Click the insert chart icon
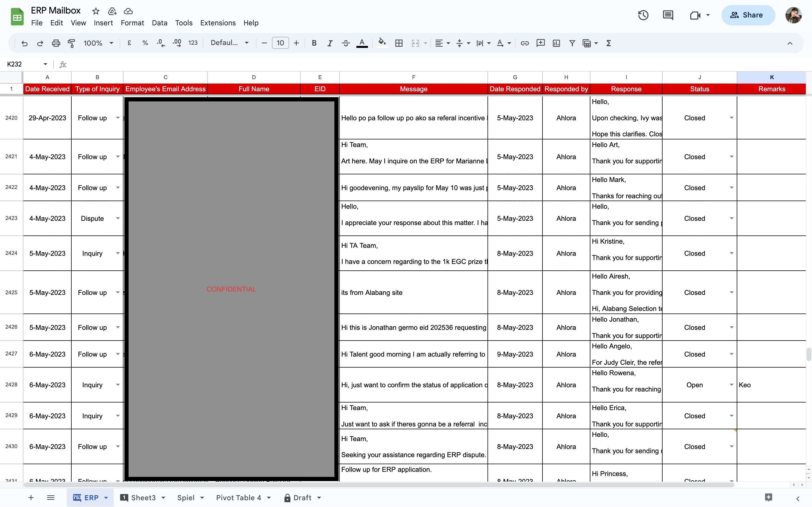The width and height of the screenshot is (812, 507). 556,43
